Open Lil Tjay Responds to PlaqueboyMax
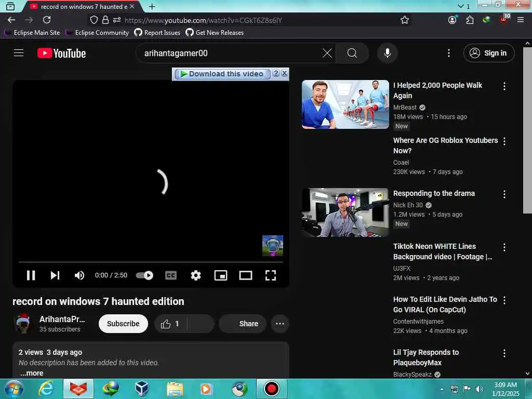The height and width of the screenshot is (399, 532). pos(426,357)
